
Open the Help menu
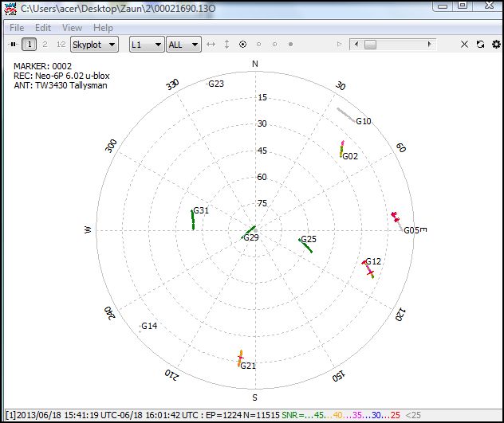103,28
